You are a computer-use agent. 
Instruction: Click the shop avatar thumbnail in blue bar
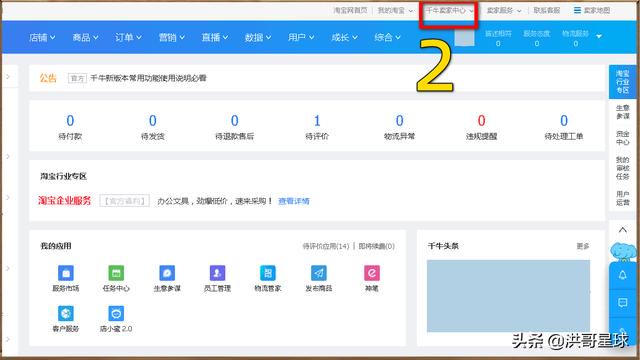click(x=464, y=38)
